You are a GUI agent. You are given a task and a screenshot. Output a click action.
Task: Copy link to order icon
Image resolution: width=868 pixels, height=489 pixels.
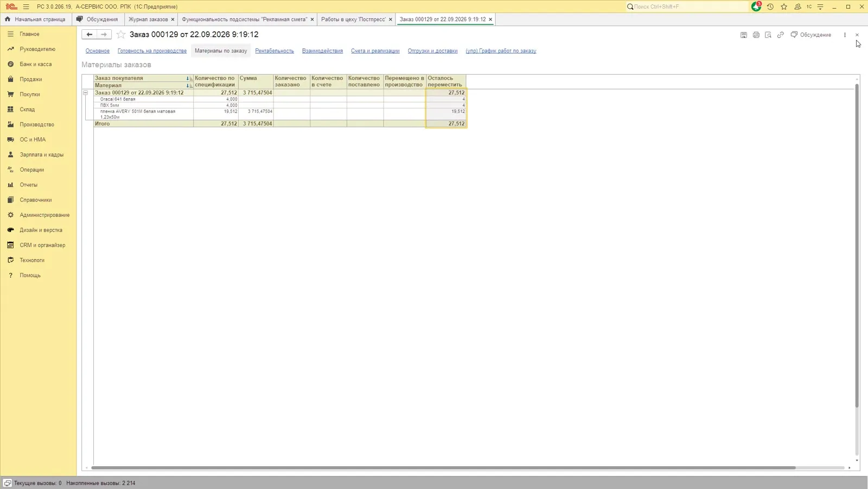click(781, 35)
